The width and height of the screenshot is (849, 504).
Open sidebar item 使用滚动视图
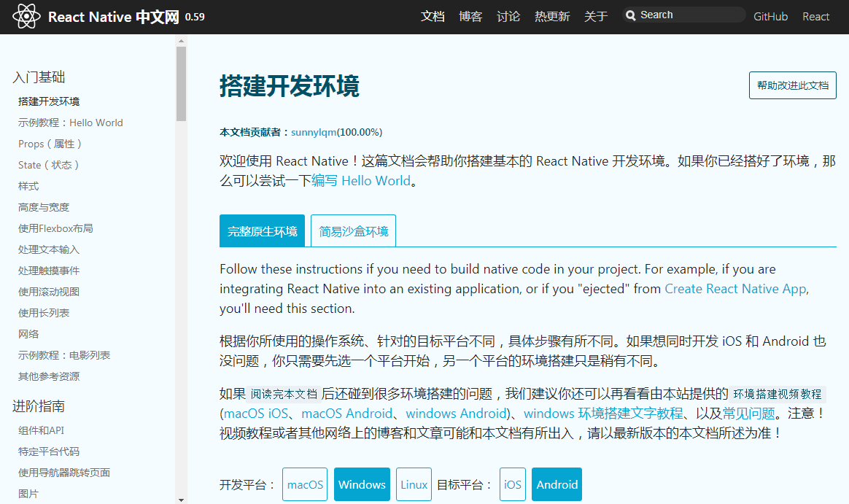[x=49, y=292]
